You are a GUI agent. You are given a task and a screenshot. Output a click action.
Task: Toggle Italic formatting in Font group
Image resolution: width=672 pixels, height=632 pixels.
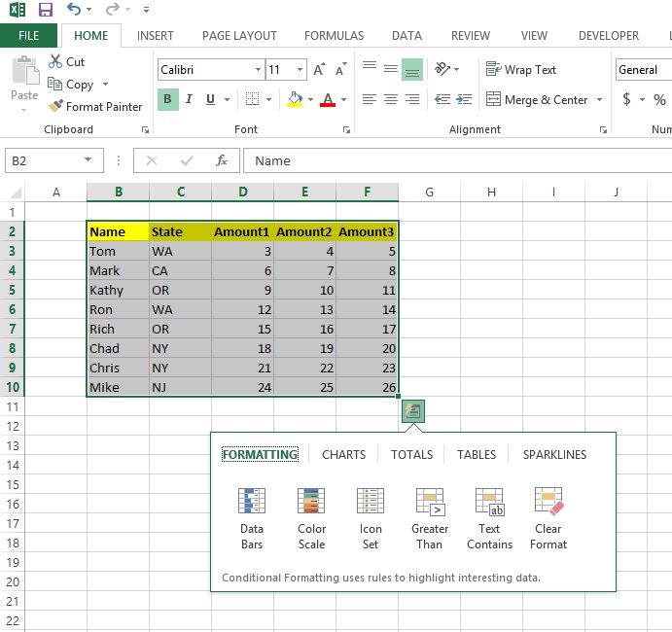(189, 99)
